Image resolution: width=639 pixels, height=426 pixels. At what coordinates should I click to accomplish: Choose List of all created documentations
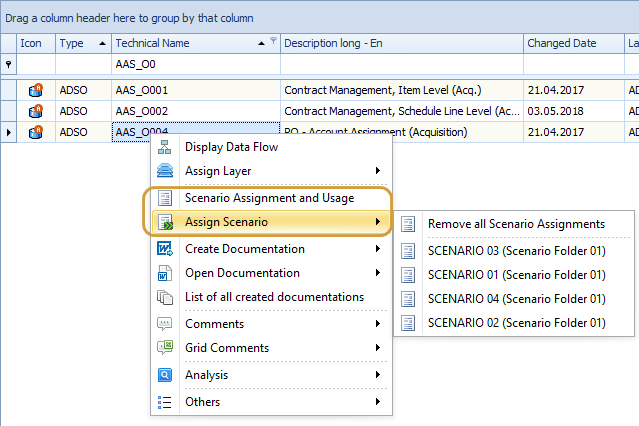(x=274, y=297)
